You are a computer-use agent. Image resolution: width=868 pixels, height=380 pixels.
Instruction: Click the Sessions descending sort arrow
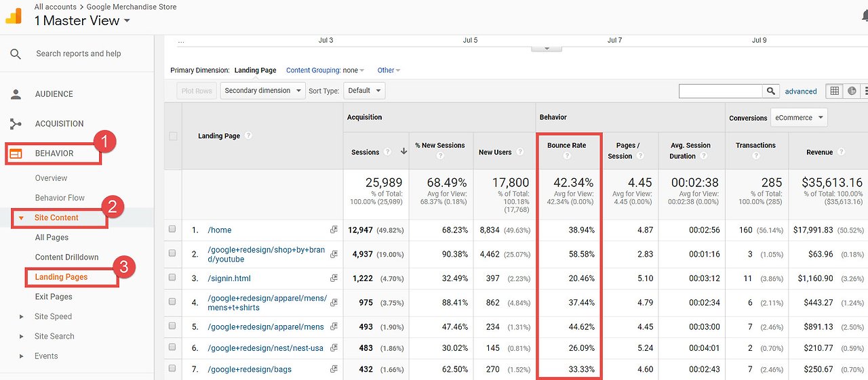(403, 152)
